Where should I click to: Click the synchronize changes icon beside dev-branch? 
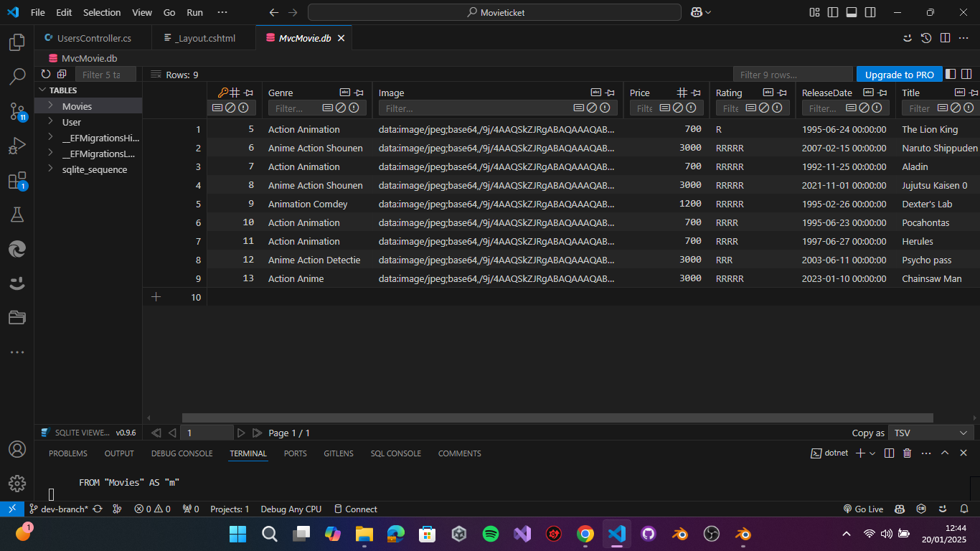98,509
